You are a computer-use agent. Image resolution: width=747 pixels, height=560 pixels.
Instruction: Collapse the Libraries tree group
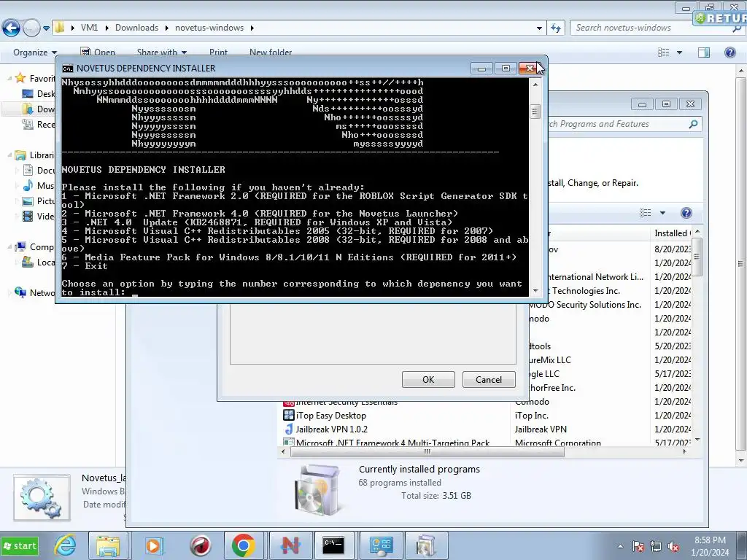click(x=9, y=155)
